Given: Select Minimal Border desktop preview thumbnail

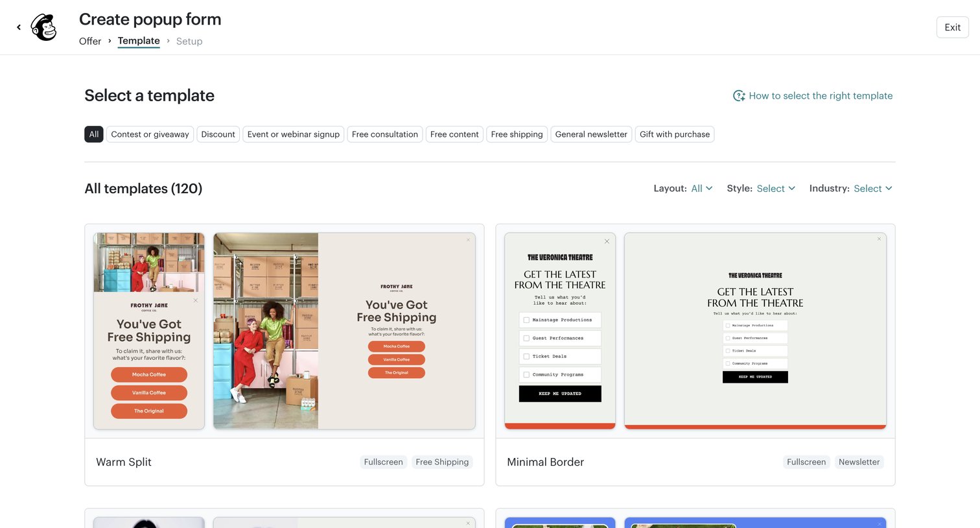Looking at the screenshot, I should click(755, 331).
